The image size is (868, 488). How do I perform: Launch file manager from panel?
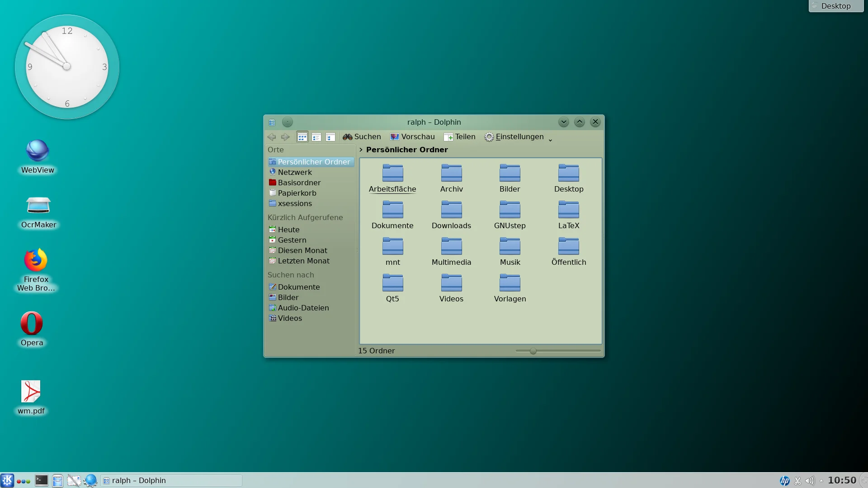point(57,480)
